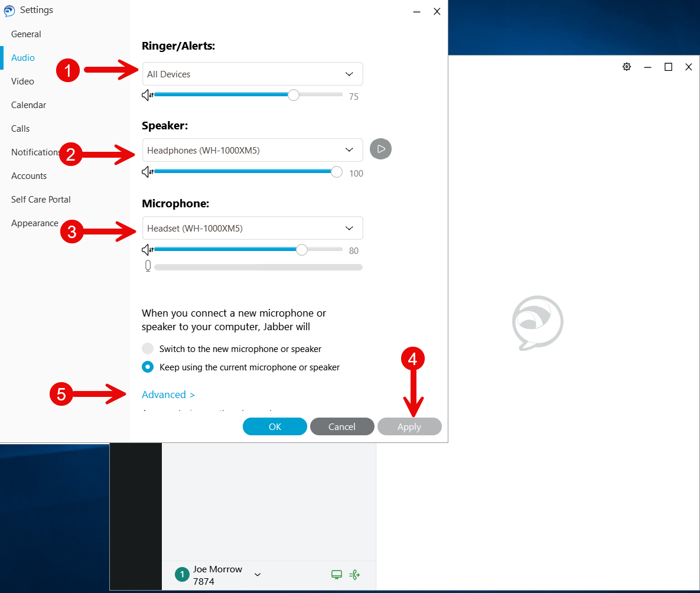Open settings gear in Jabber main window
700x593 pixels.
click(627, 67)
